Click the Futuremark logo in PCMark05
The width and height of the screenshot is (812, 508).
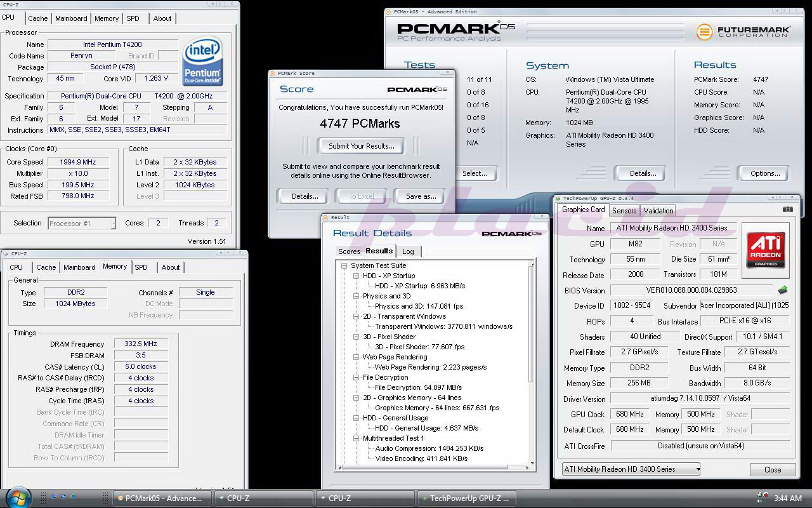[x=743, y=31]
